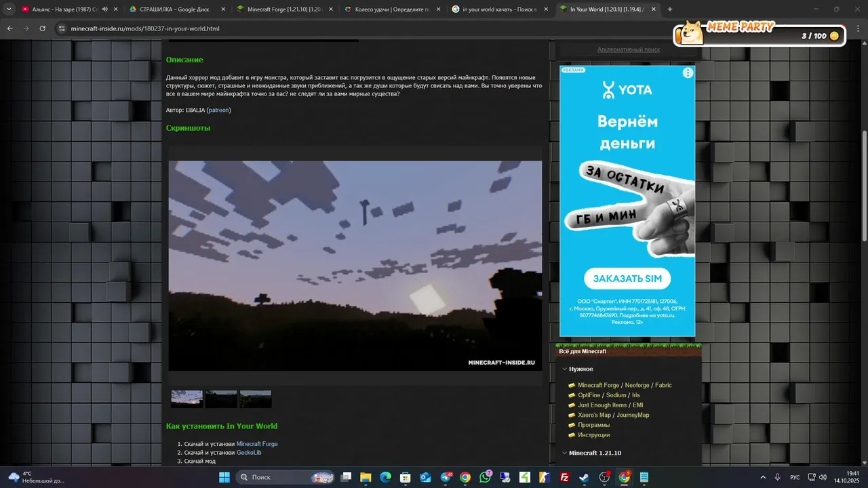Click the taskbar Поиск search box
Viewport: 868px width, 488px height.
[x=285, y=477]
